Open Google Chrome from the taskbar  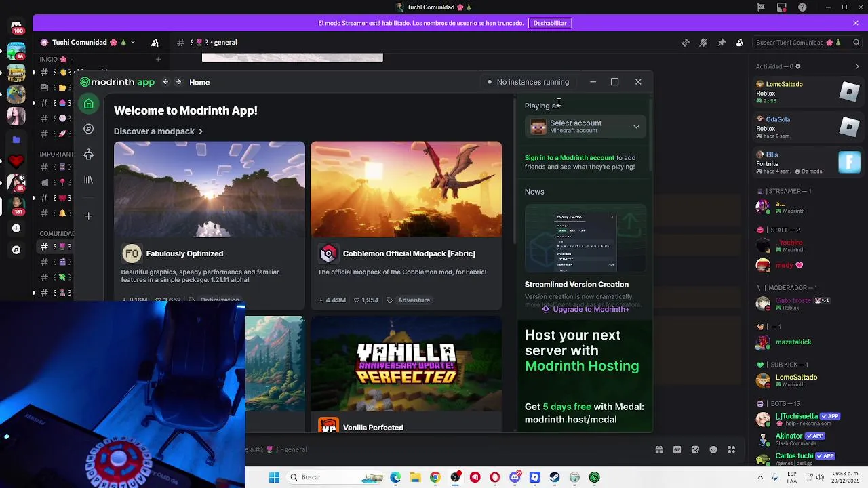(435, 477)
